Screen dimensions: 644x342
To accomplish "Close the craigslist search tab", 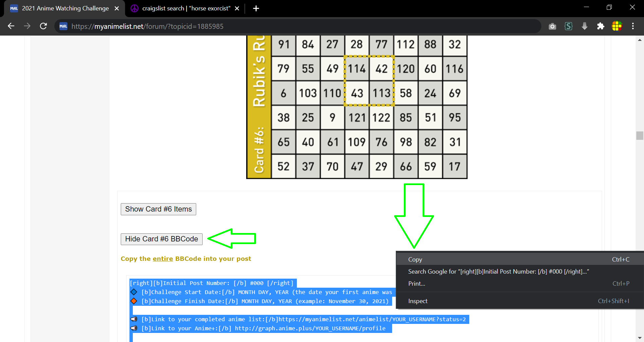I will coord(237,8).
